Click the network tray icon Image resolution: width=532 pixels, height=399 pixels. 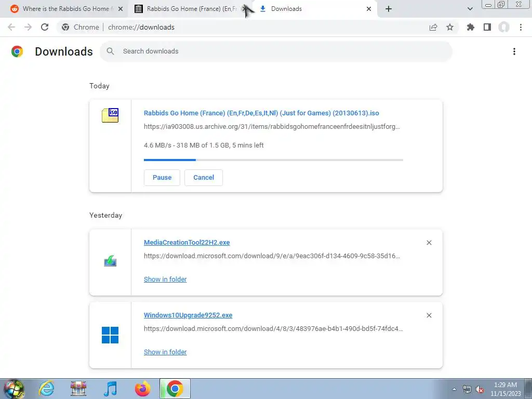(x=467, y=389)
